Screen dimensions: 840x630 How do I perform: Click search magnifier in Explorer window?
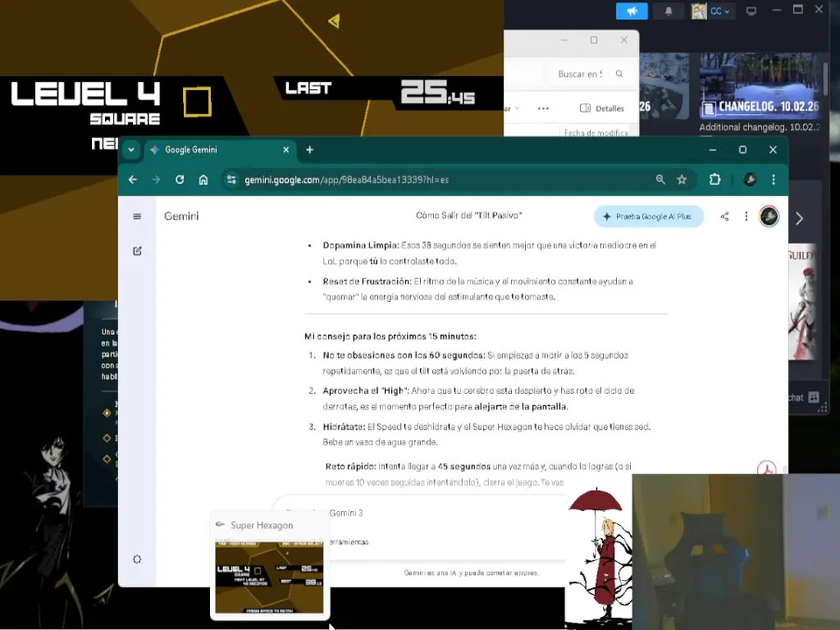click(619, 73)
